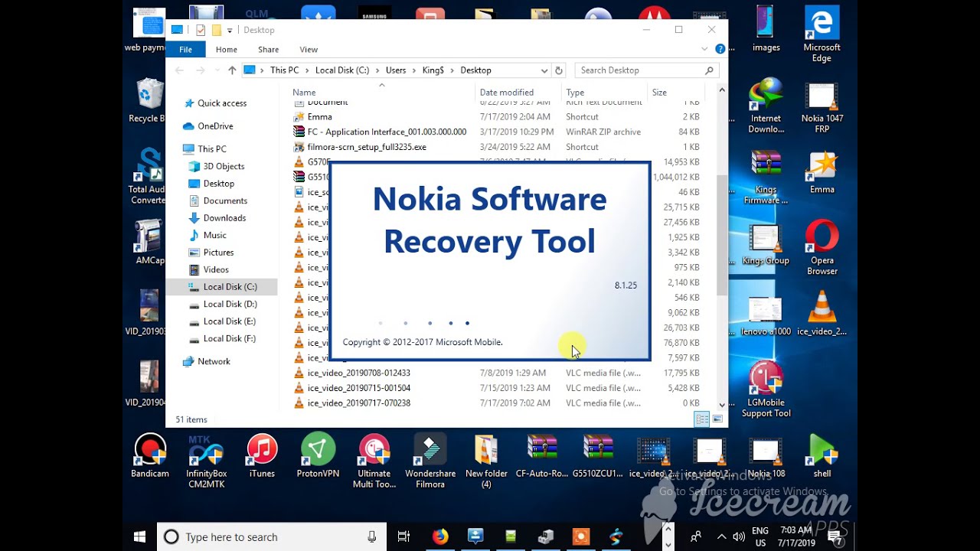Select the Kings Group desktop icon
Viewport: 980px width, 551px height.
[766, 245]
